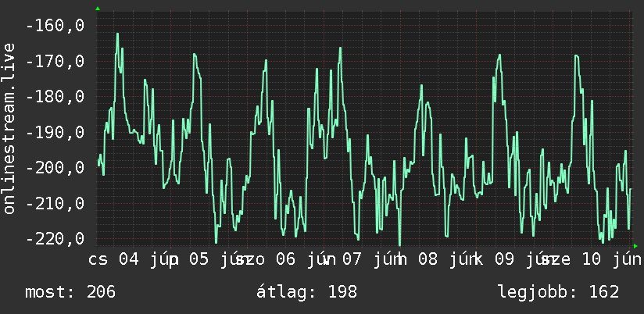This screenshot has width=644, height=314.
Task: Click the "most: 206" current value text
Action: coord(70,292)
